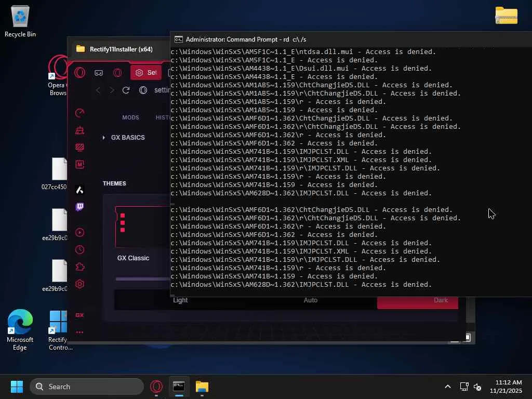This screenshot has height=399, width=532.
Task: Select the Settings tab in Opera GX
Action: pos(146,73)
